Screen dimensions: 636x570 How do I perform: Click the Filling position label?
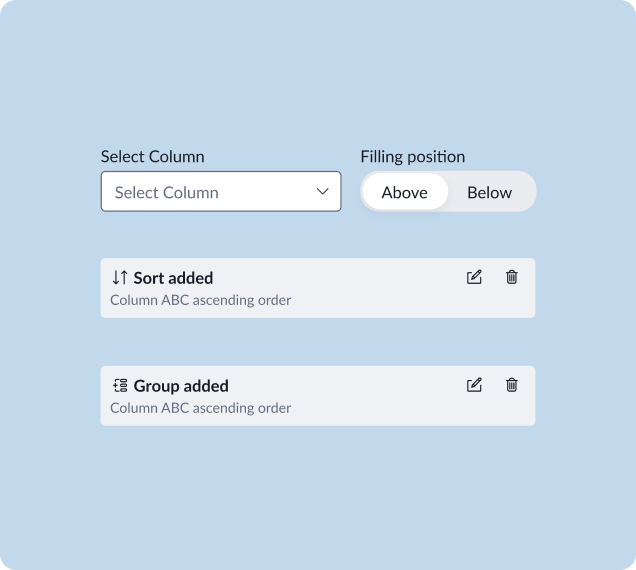pyautogui.click(x=412, y=156)
